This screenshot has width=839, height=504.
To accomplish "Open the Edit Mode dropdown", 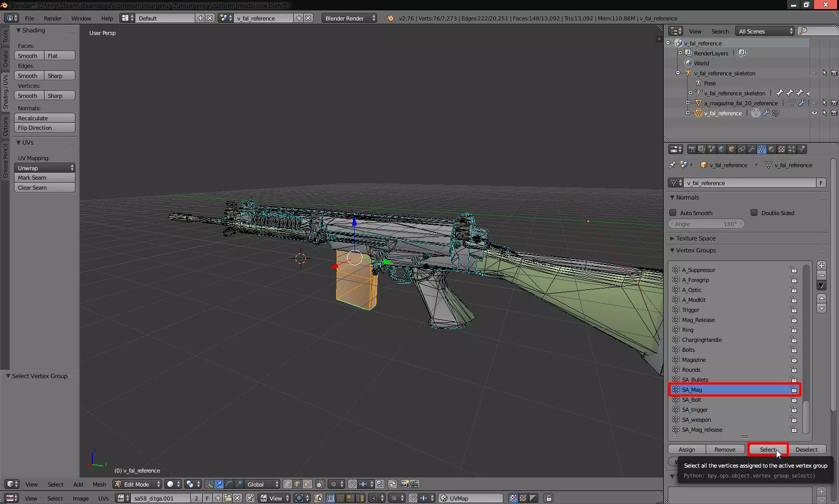I will (x=137, y=484).
